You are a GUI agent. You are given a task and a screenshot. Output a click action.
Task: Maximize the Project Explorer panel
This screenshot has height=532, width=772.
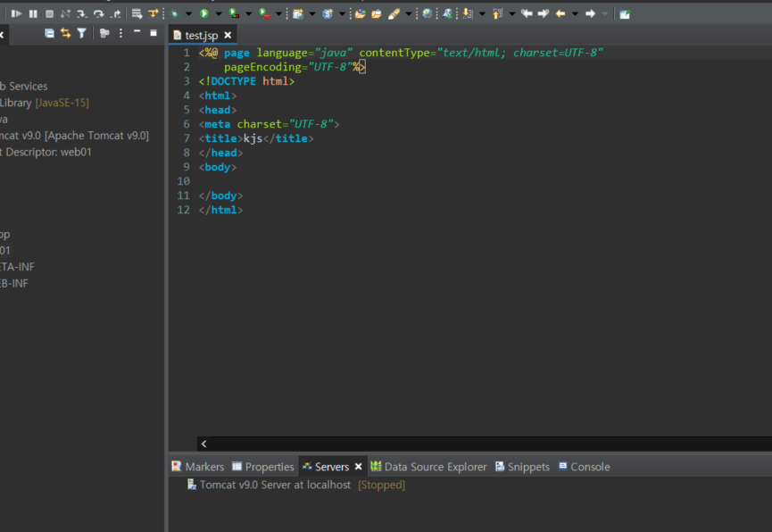pos(154,33)
